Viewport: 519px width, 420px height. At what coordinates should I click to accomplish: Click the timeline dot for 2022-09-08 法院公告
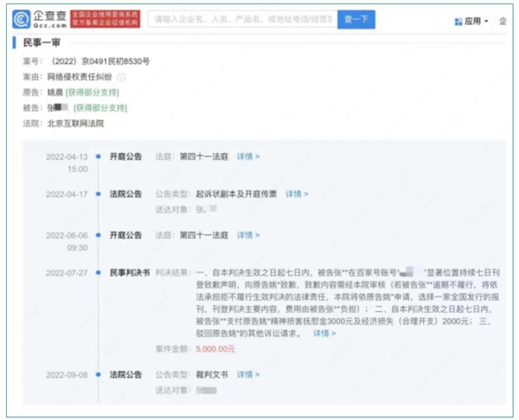(x=99, y=376)
